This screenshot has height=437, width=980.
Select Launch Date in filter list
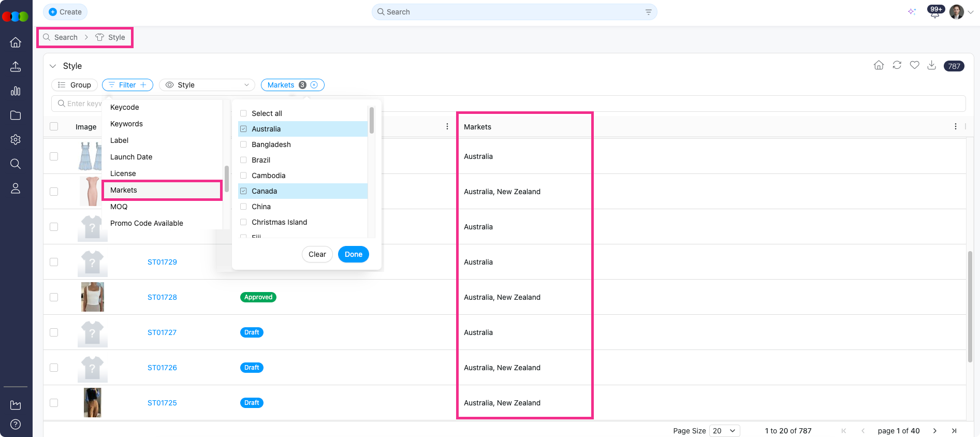[131, 157]
